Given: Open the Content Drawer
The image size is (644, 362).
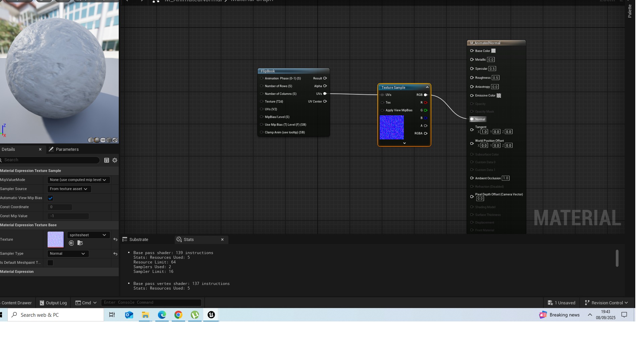Looking at the screenshot, I should click(x=16, y=303).
